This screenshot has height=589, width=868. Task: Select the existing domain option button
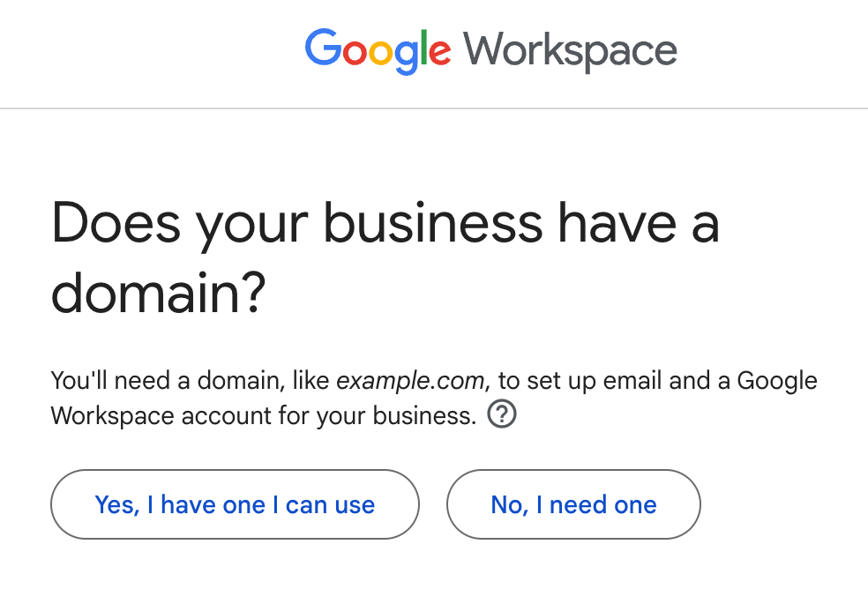click(x=235, y=504)
